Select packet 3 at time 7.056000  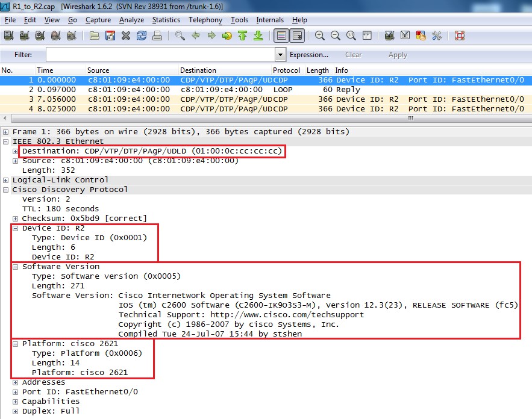(266, 99)
